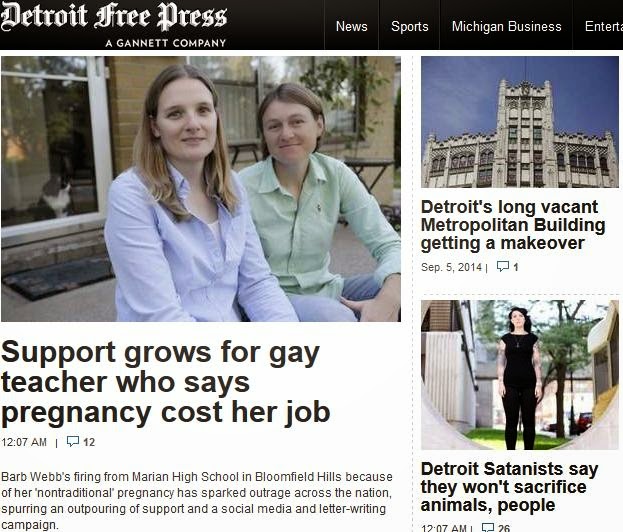Open comments icon on gay teacher story
Viewport: 623px width, 532px height.
73,441
